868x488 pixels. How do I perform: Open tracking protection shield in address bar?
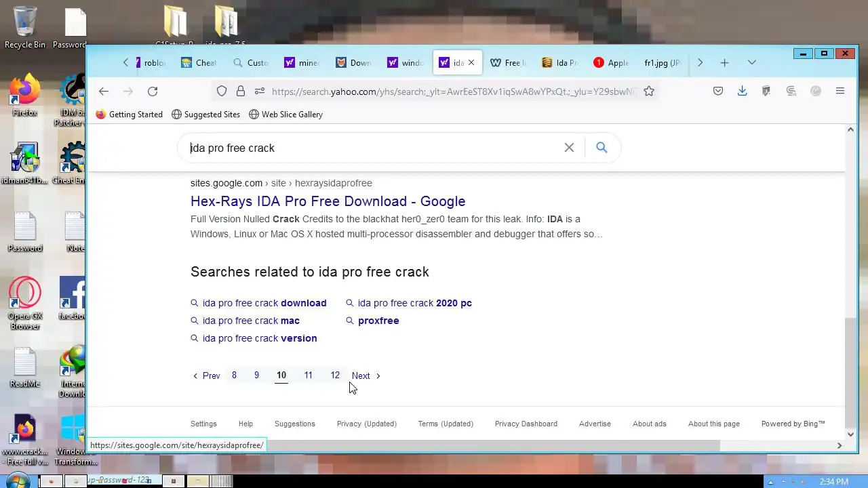point(222,91)
